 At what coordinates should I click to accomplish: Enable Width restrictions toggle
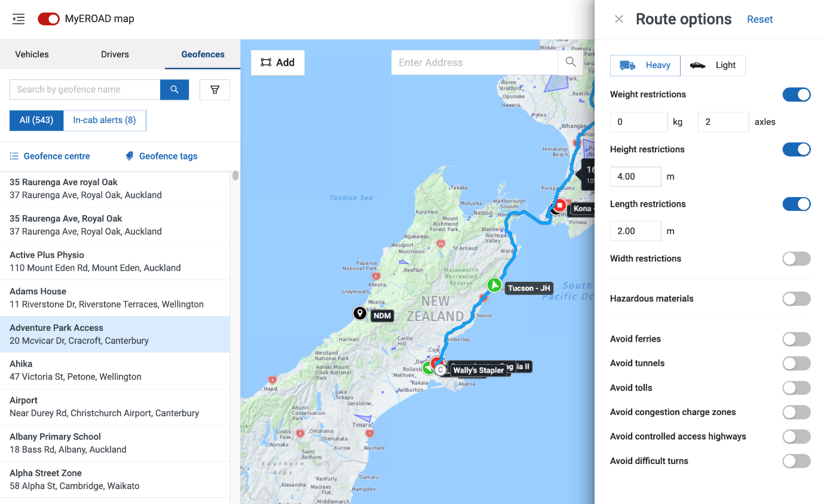pos(797,259)
